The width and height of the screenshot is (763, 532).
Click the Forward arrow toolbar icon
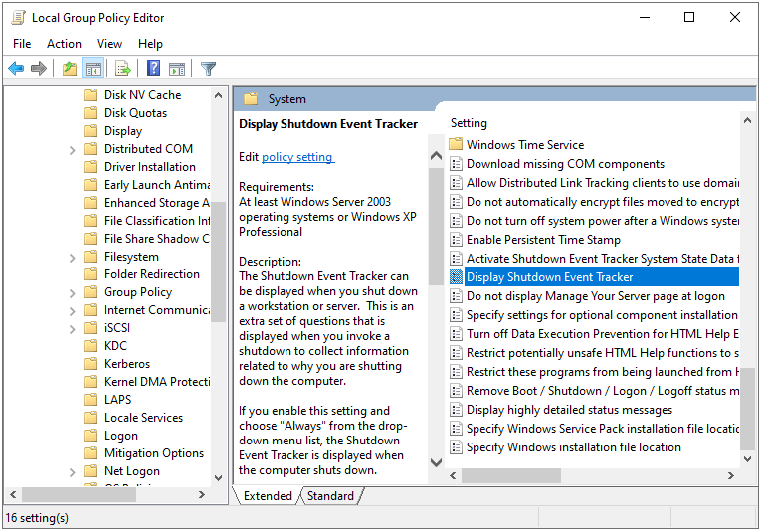point(39,68)
